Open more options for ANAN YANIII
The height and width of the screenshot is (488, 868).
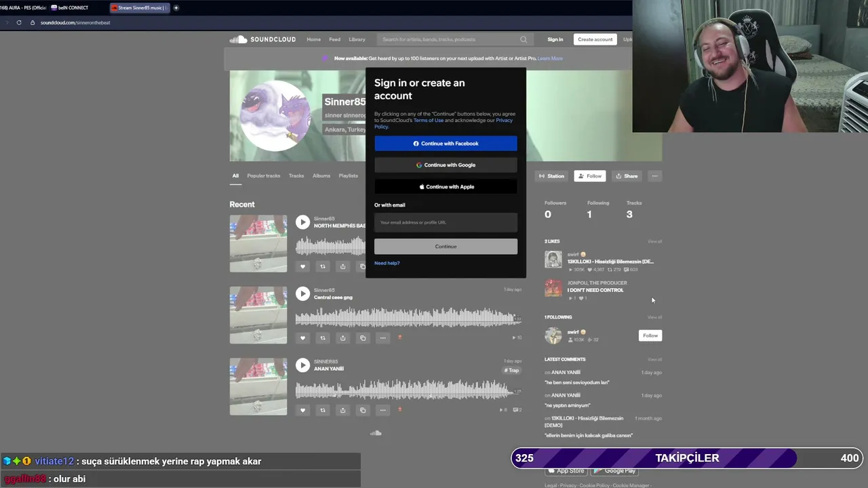tap(382, 409)
